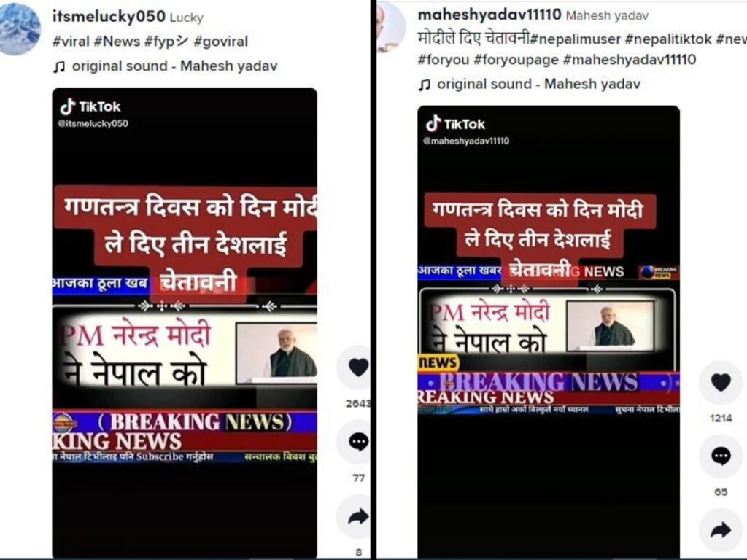This screenshot has height=560, width=747.
Task: Open the maheshyadav11110 profile avatar
Action: [392, 27]
